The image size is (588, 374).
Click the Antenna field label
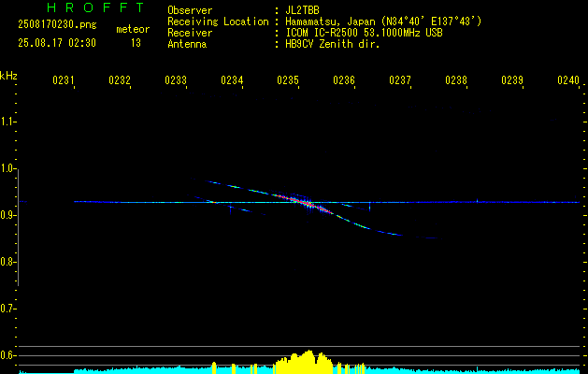pyautogui.click(x=187, y=44)
